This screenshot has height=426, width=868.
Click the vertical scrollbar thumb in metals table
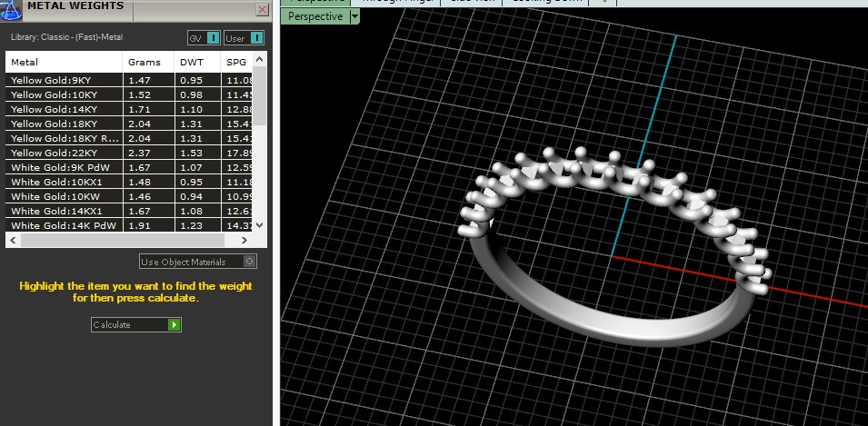coord(260,95)
